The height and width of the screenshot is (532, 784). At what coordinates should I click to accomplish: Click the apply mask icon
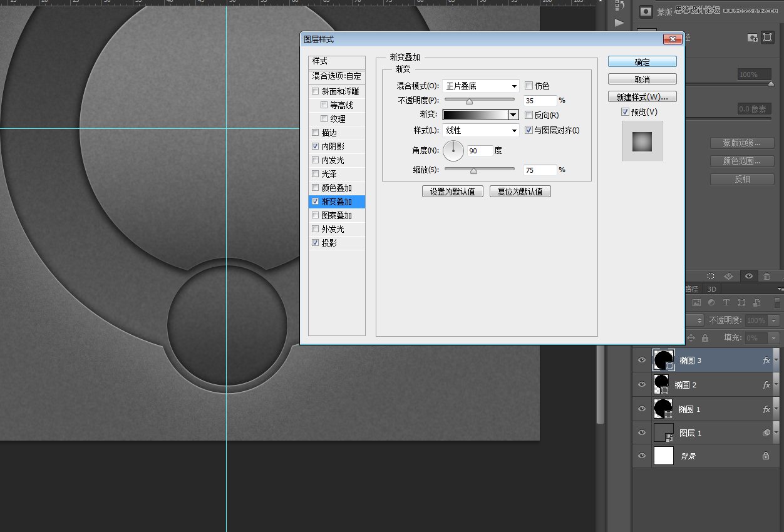[x=728, y=276]
